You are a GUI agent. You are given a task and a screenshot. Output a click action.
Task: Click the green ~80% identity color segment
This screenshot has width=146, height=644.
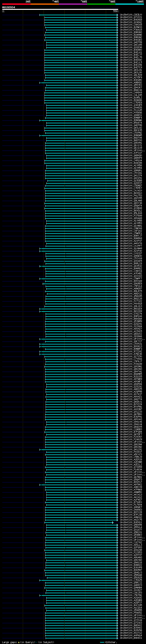click(101, 4)
